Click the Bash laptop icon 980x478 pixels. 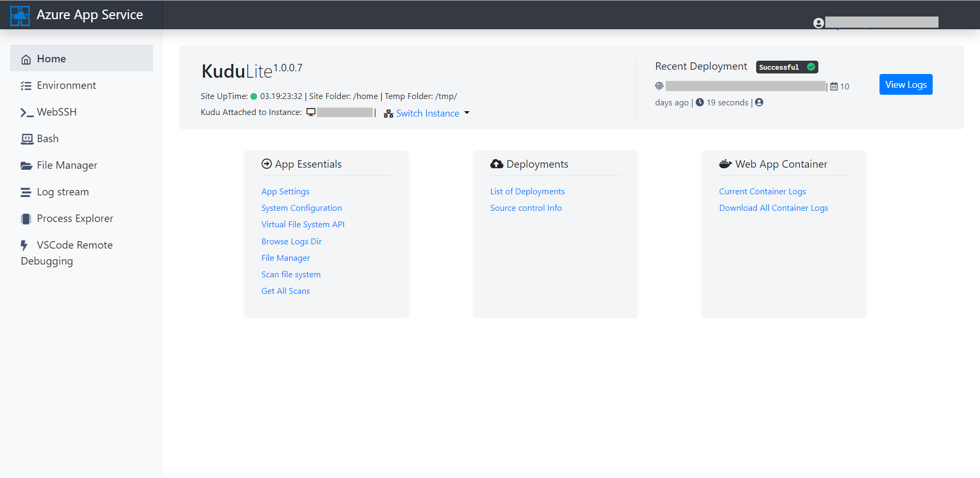pyautogui.click(x=27, y=139)
